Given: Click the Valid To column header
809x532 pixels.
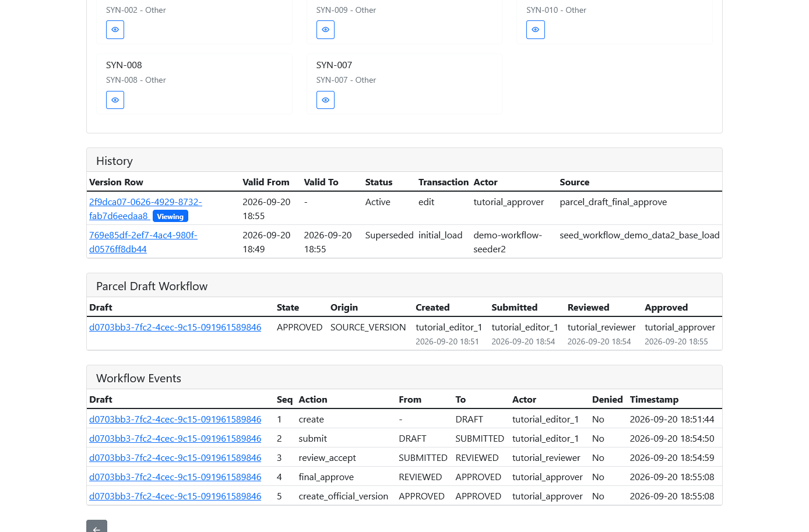Looking at the screenshot, I should 321,182.
